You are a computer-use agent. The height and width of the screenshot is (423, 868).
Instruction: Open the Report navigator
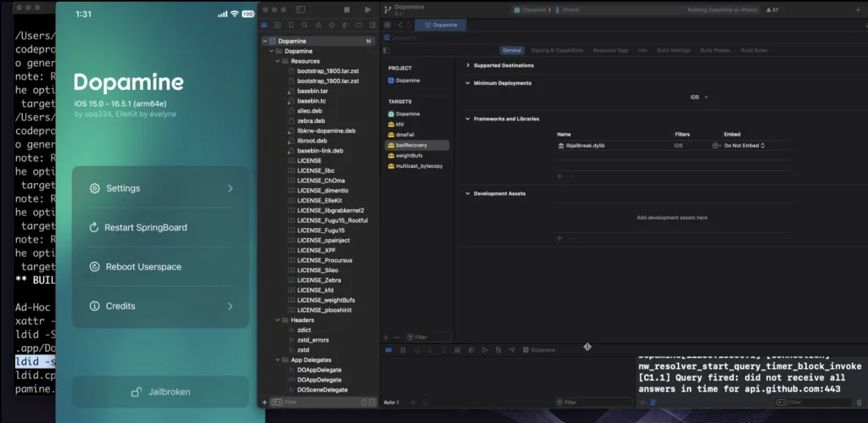tap(373, 25)
